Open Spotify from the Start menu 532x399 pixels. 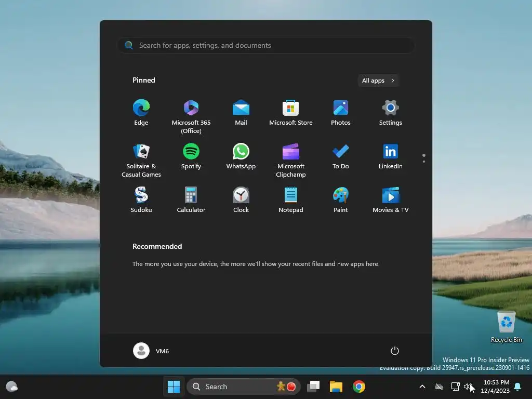(x=191, y=156)
